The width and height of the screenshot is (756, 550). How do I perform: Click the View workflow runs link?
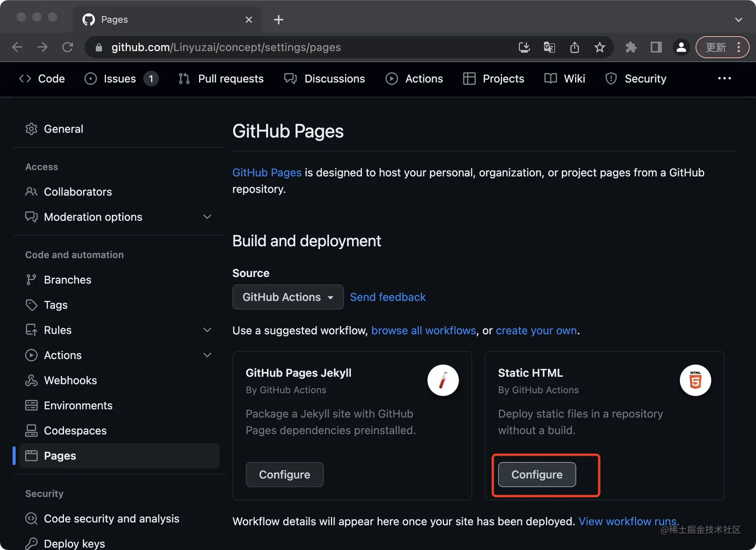pos(628,521)
